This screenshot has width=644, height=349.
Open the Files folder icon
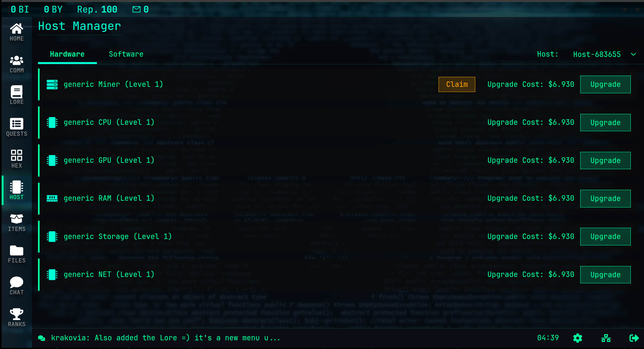point(16,254)
